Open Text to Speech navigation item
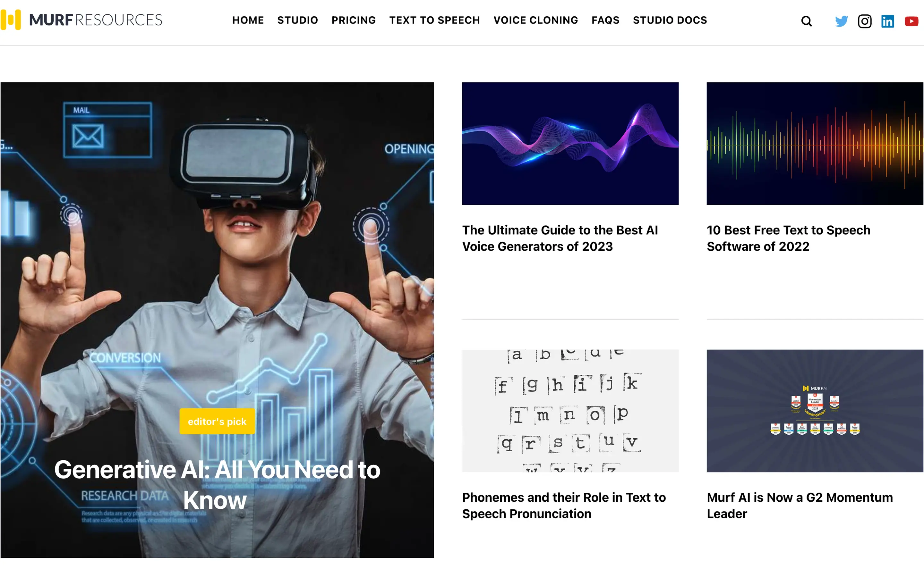Image resolution: width=924 pixels, height=577 pixels. point(434,20)
